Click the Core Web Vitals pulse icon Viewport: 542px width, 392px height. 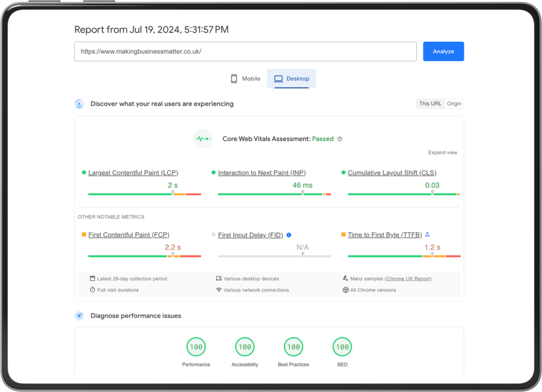click(x=203, y=139)
